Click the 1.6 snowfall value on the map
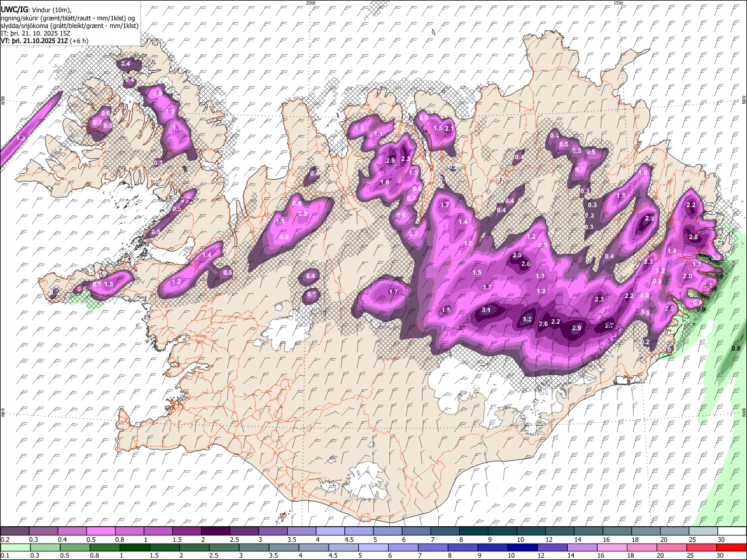 tap(385, 183)
